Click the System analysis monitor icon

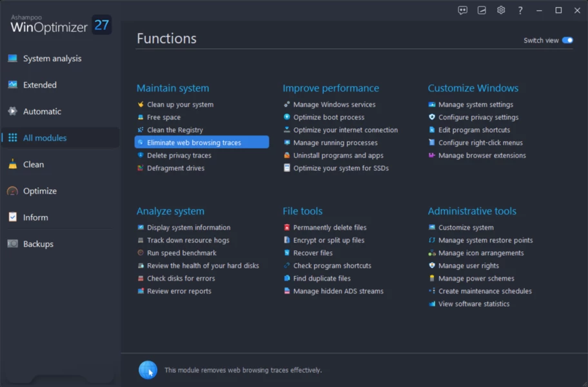[12, 58]
